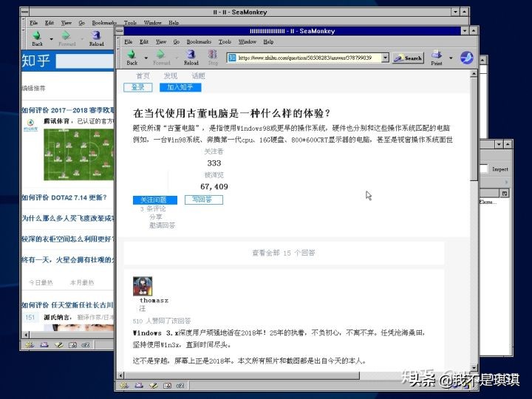Click the Zhihu search box in the rear window
Viewport: 532px width, 399px height.
click(x=85, y=62)
